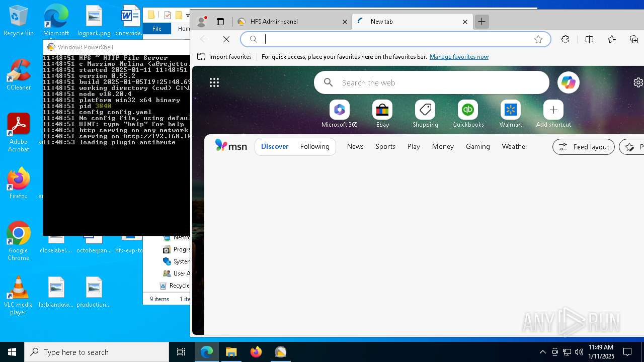
Task: Click Add shortcut plus tile
Action: coord(553,114)
